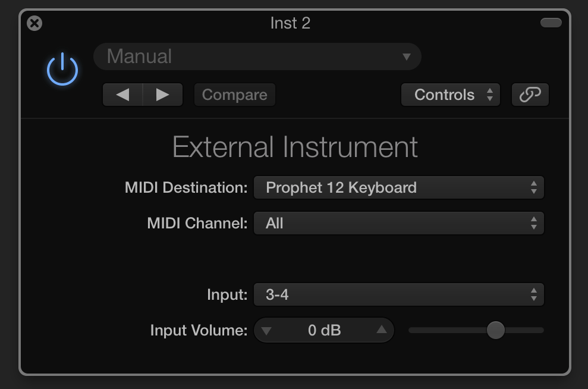Click the 0 dB value field
588x389 pixels.
tap(324, 330)
